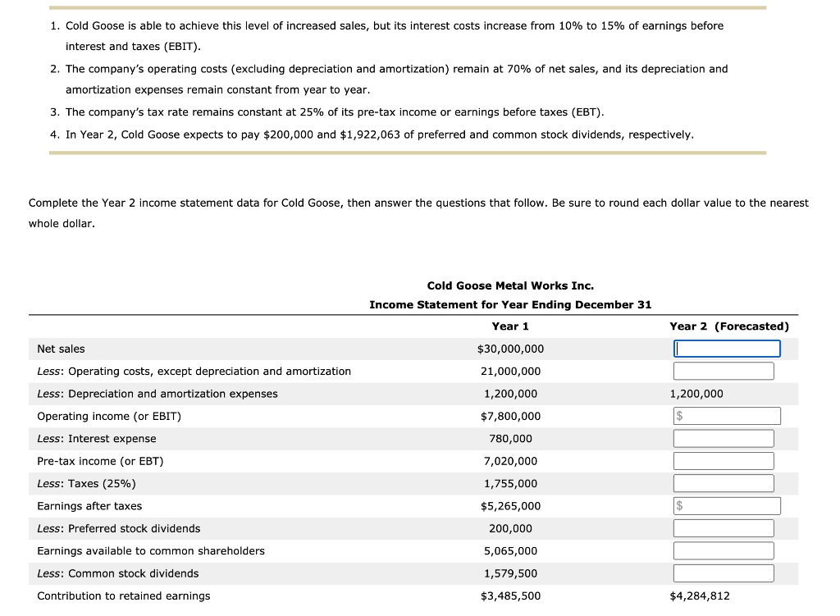Click the Year 1 net sales value $30,000,000

point(510,349)
